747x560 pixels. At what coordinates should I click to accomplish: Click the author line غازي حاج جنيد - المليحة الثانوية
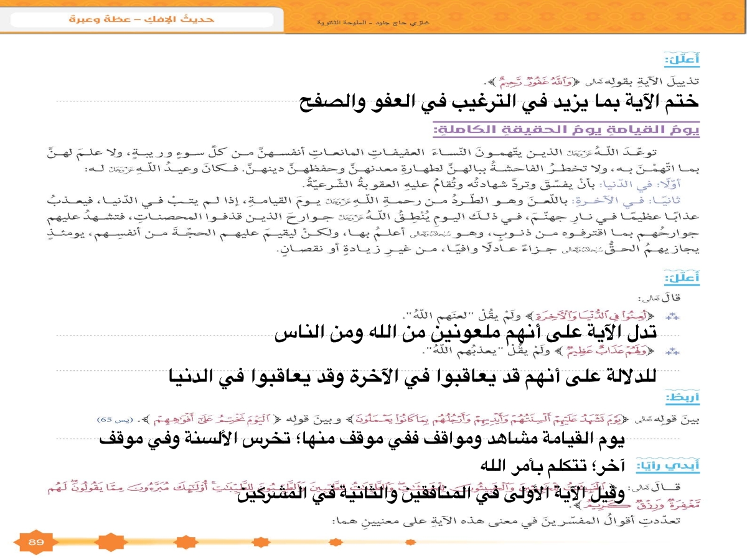373,23
